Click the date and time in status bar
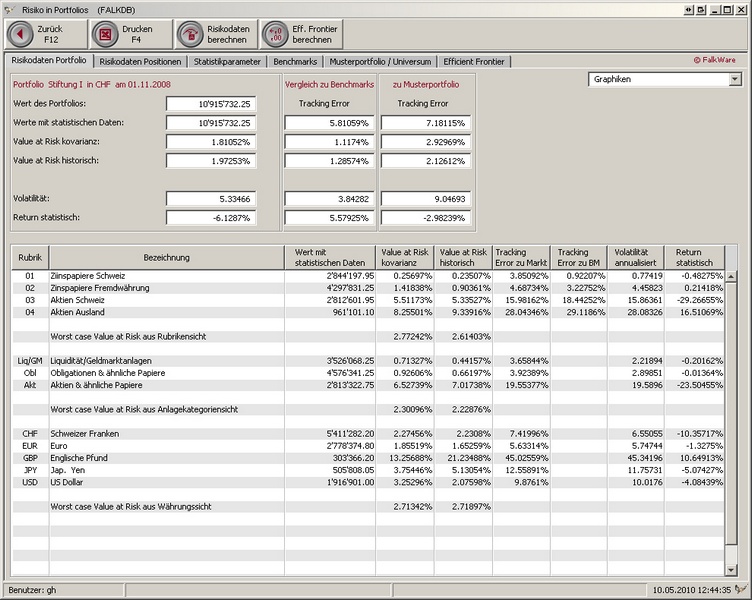This screenshot has height=600, width=752. coord(692,590)
